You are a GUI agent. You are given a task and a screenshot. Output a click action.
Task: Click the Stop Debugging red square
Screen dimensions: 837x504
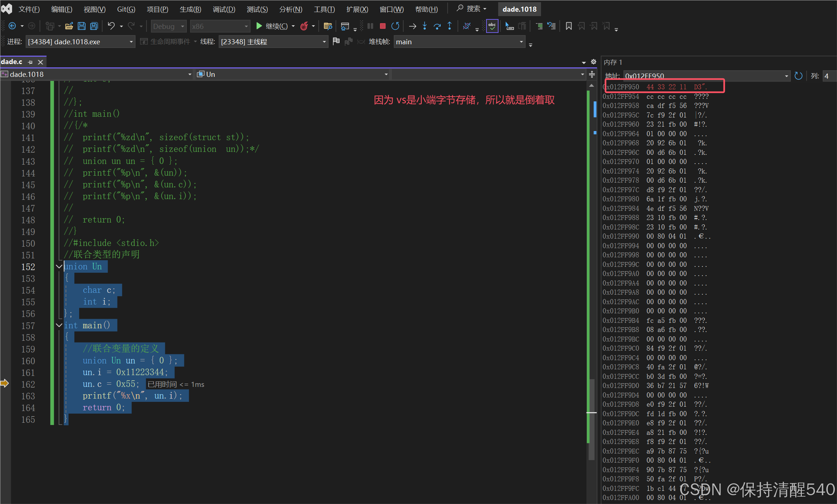[x=382, y=26]
